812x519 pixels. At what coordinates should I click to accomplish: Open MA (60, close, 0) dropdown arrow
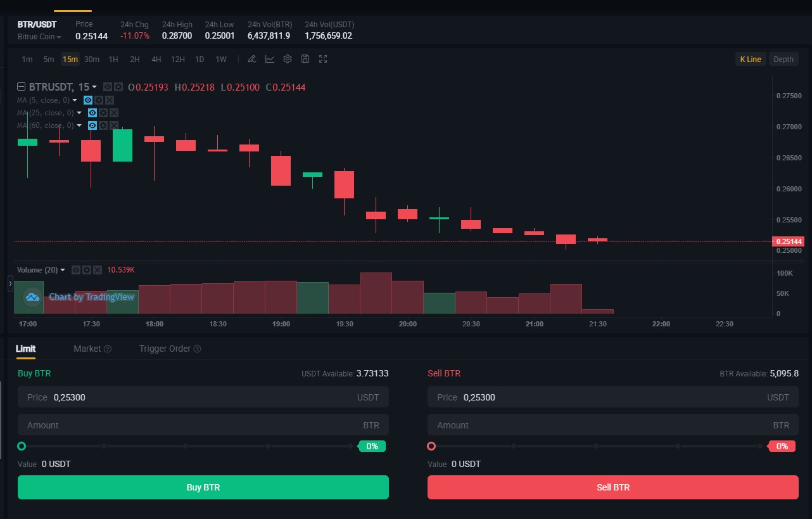79,125
